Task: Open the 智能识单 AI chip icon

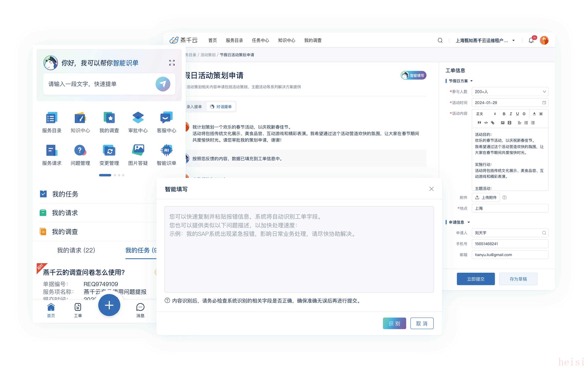Action: coord(166,150)
